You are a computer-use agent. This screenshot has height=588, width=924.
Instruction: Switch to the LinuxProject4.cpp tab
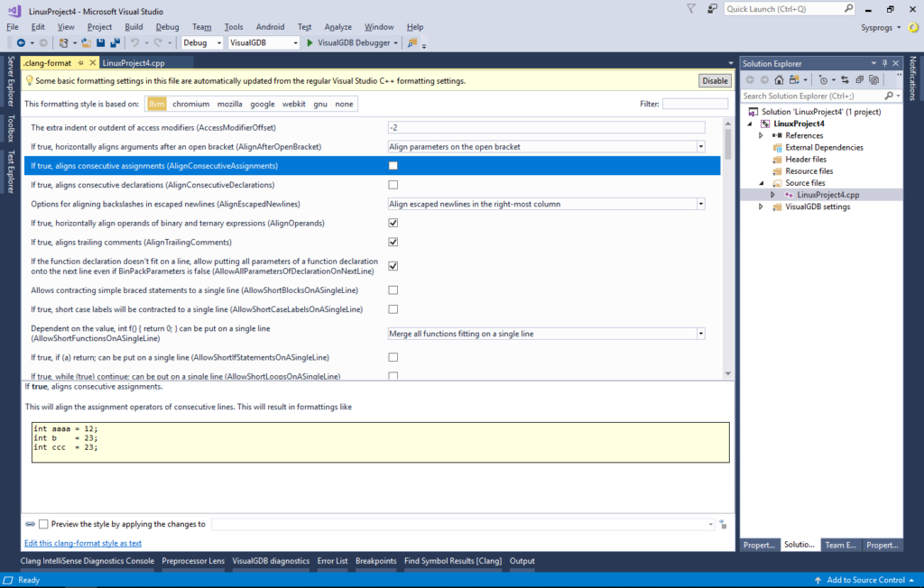(x=132, y=64)
